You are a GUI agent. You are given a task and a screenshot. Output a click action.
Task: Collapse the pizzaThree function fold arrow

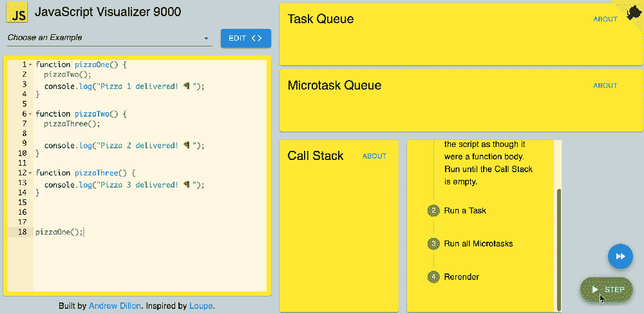pos(30,173)
